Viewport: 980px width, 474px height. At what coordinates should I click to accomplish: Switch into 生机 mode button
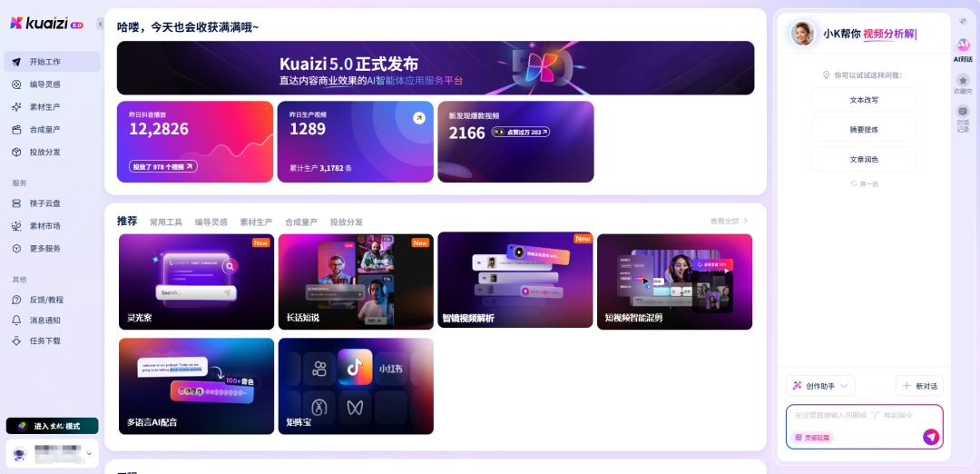52,426
